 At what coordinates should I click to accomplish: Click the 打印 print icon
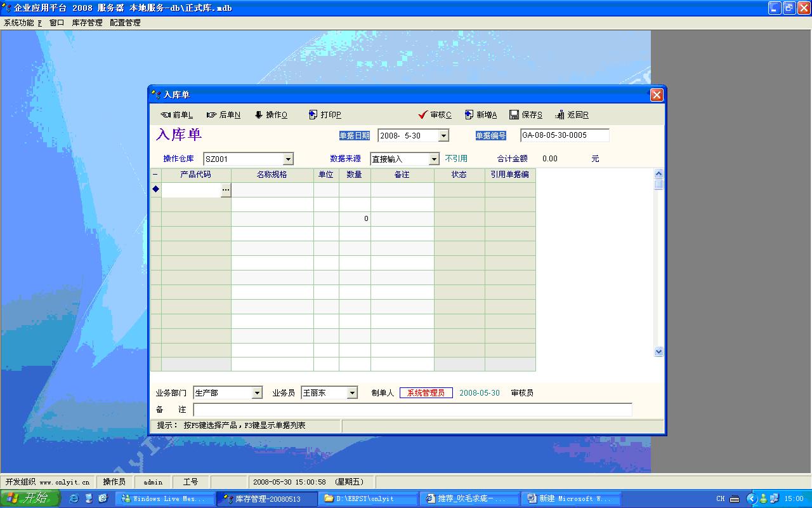313,115
